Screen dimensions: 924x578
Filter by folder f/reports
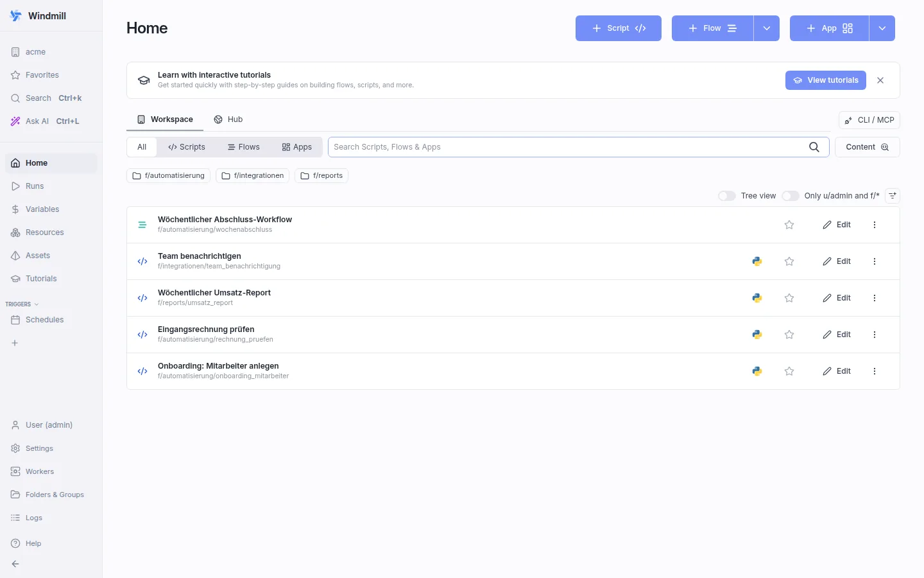321,175
